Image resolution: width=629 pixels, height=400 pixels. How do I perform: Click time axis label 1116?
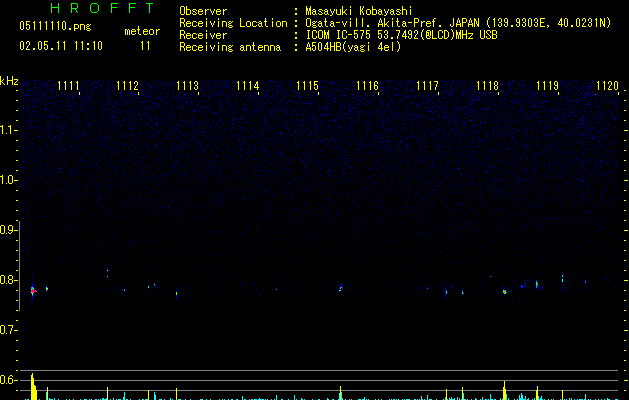[x=367, y=86]
